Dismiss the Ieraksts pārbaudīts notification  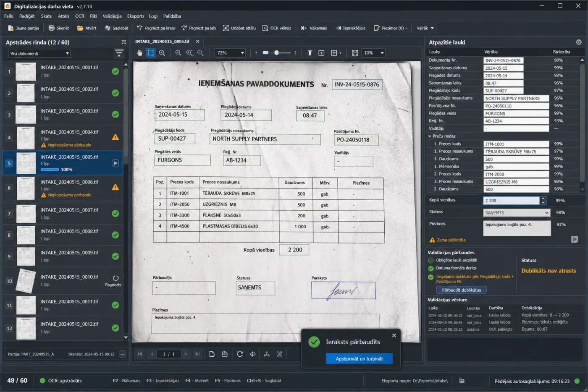coord(394,335)
